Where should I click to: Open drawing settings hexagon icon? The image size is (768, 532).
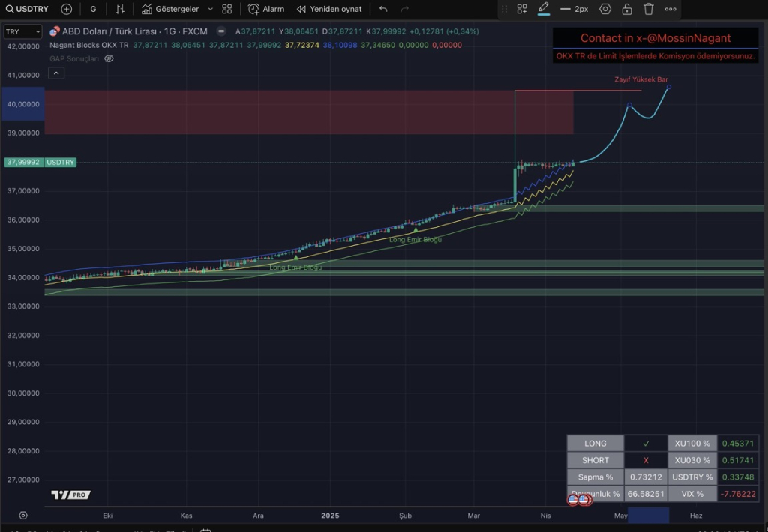tap(605, 9)
